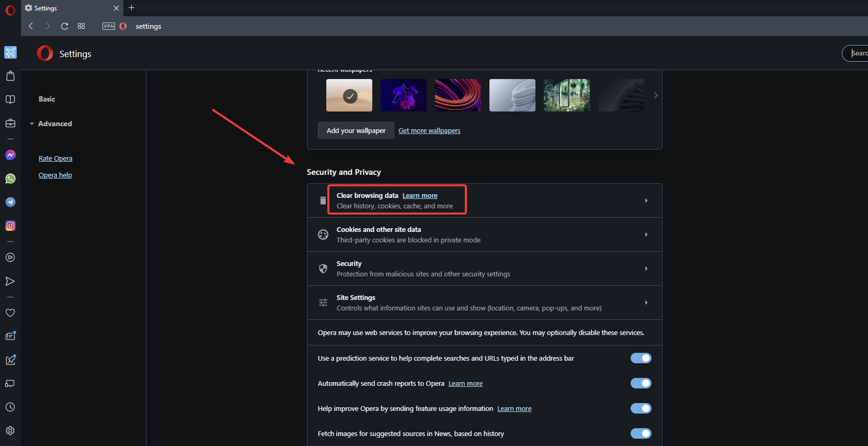
Task: Open the shopping bag sidebar icon
Action: (10, 76)
